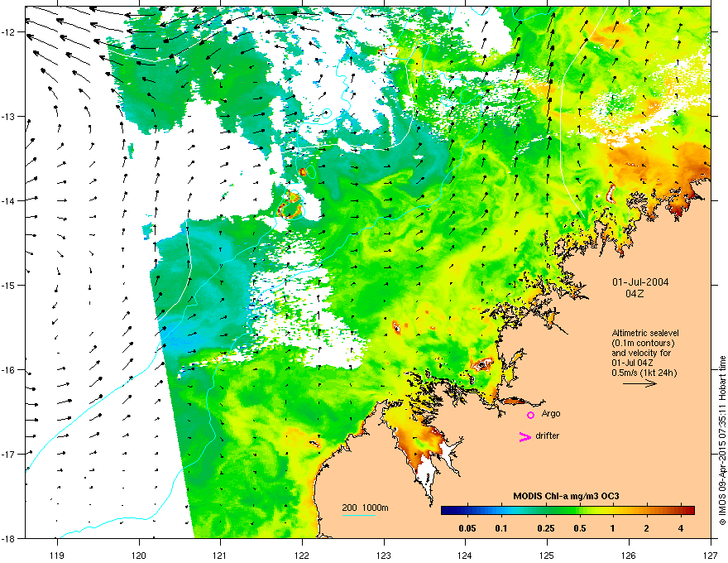The image size is (728, 563).
Task: Click the latitude label "-18"
Action: click(x=9, y=538)
